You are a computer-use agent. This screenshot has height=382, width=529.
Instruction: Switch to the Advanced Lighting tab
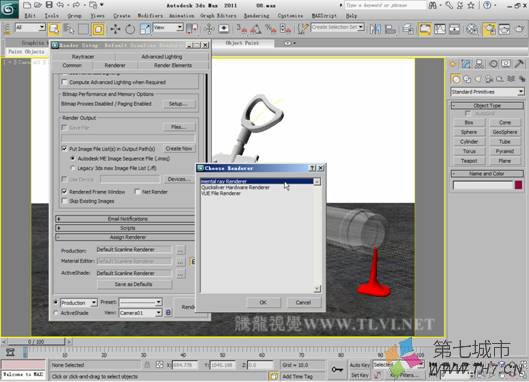tap(162, 56)
